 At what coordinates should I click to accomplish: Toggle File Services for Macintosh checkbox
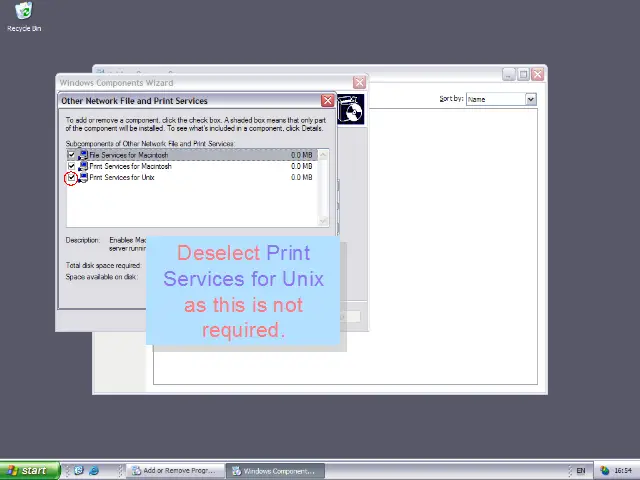(x=71, y=155)
